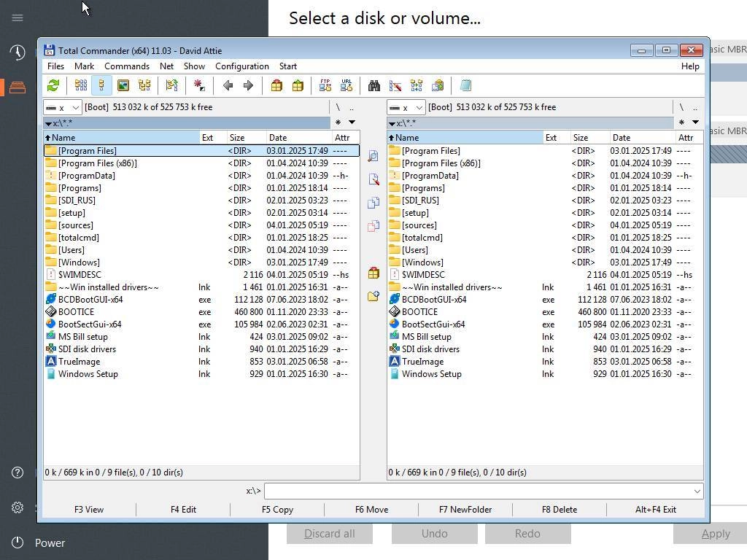Open Find files binoculars icon
The image size is (747, 560).
[374, 86]
